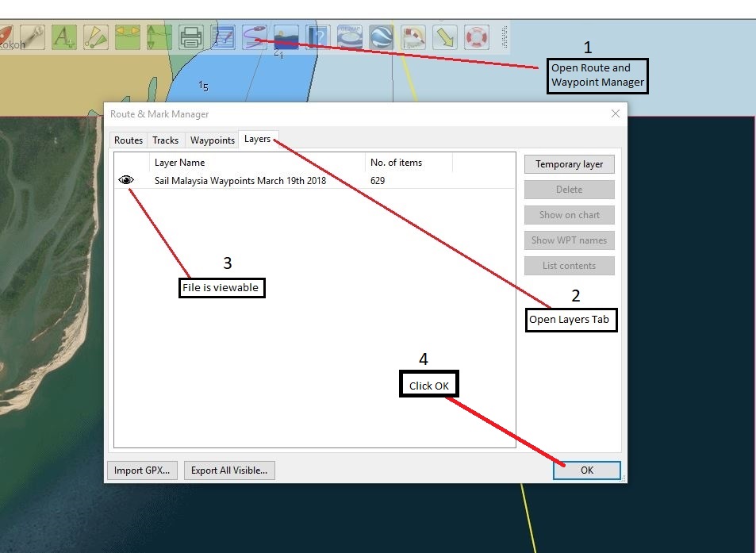The height and width of the screenshot is (553, 756).
Task: Open the compass weather plugin icon
Action: coord(350,36)
